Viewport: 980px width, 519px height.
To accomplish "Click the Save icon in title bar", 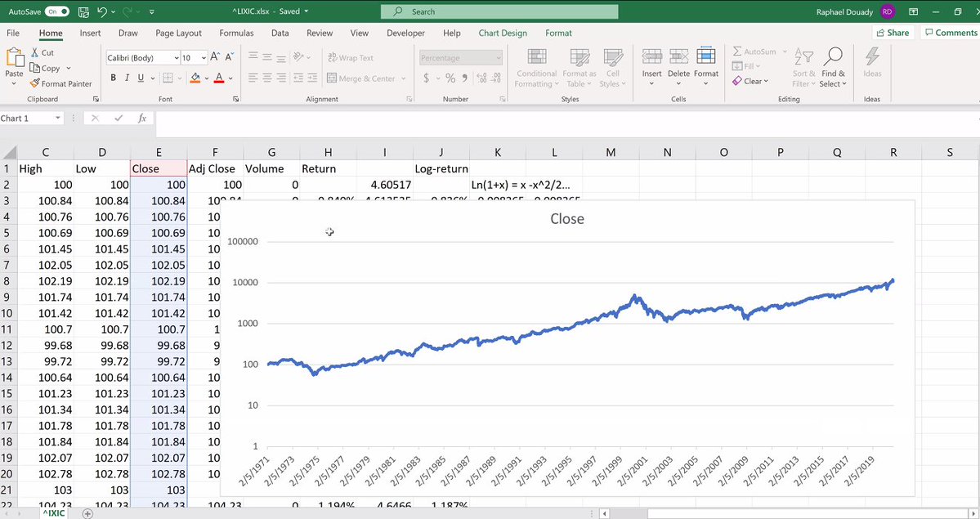I will point(83,11).
